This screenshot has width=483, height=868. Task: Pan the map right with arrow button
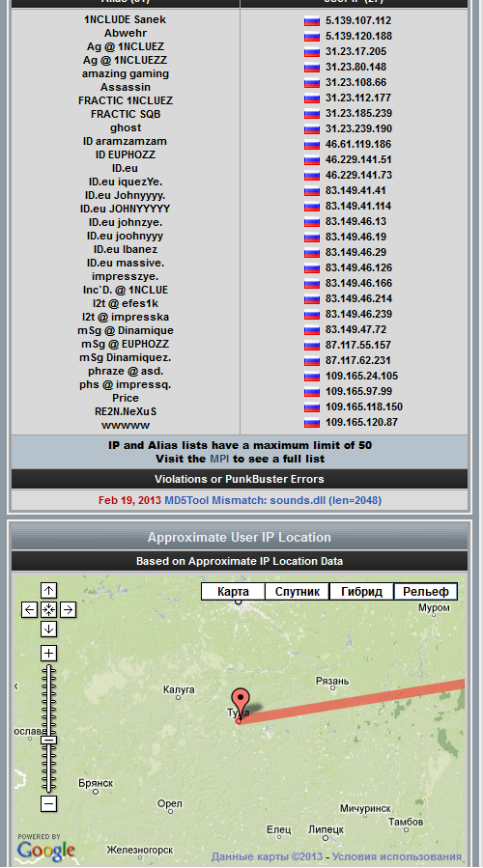tap(68, 610)
